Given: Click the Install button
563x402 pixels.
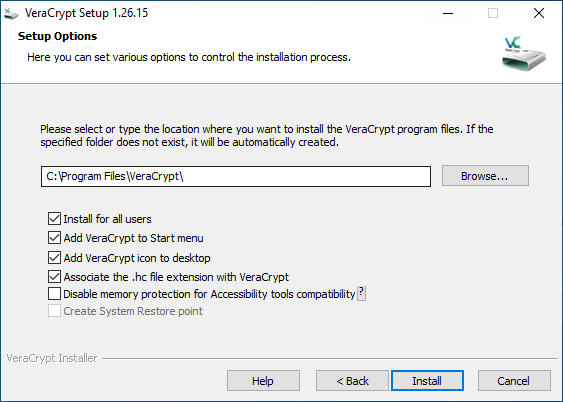Looking at the screenshot, I should pyautogui.click(x=427, y=380).
